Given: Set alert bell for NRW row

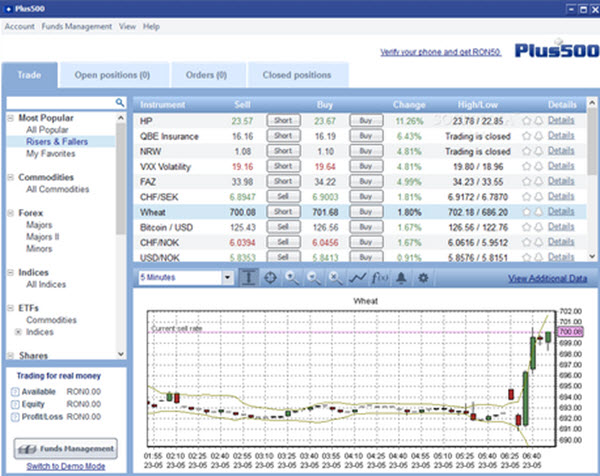Looking at the screenshot, I should (x=538, y=151).
